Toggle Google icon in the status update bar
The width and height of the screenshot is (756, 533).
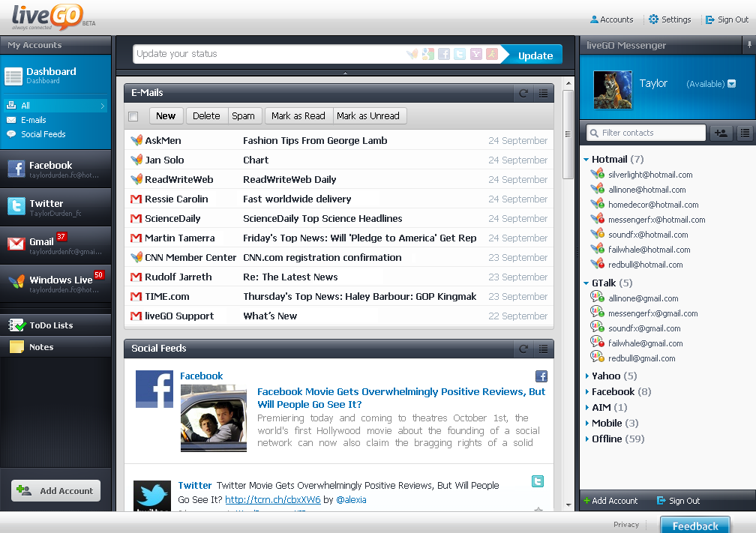[428, 54]
